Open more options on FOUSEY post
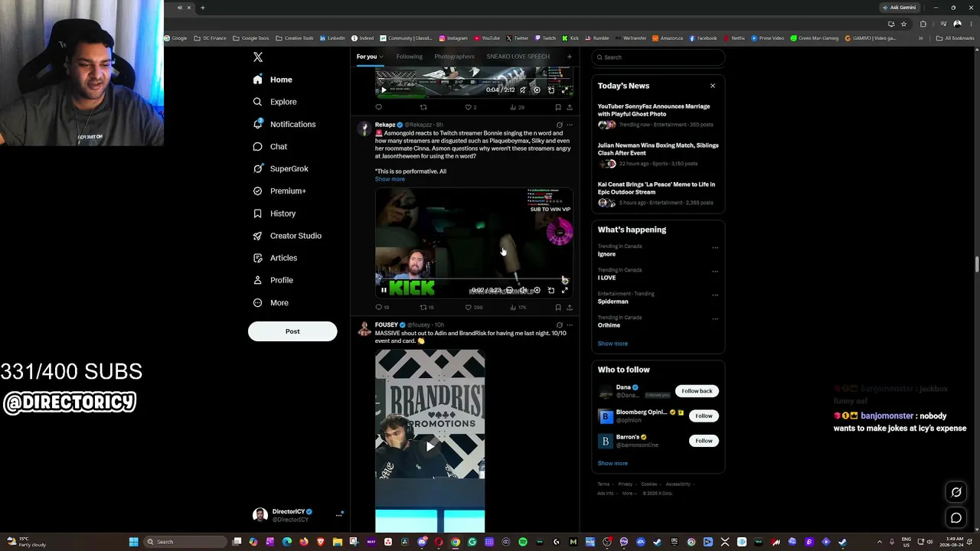This screenshot has height=551, width=980. 569,325
